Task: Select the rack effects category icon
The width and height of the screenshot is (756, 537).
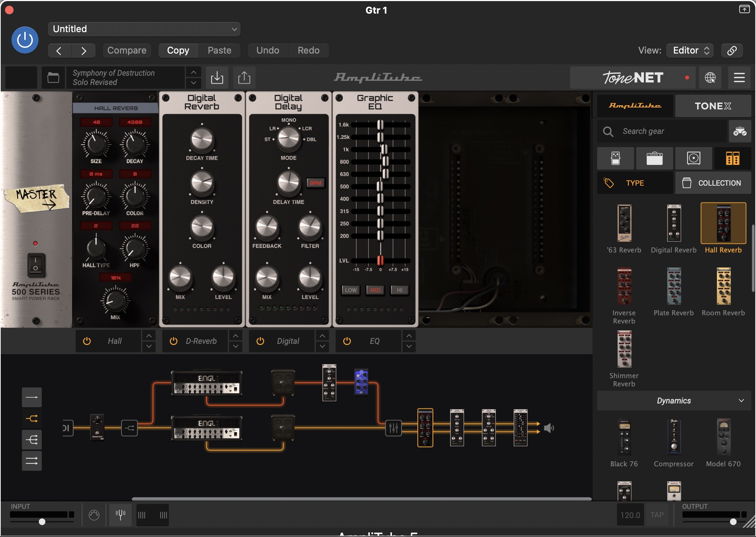Action: click(x=732, y=158)
